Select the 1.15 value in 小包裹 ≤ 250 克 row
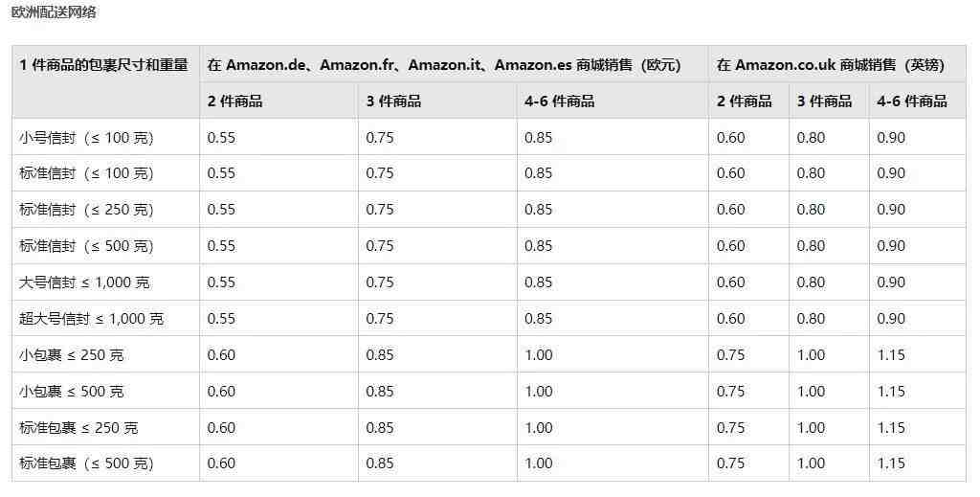Image resolution: width=980 pixels, height=497 pixels. [891, 355]
